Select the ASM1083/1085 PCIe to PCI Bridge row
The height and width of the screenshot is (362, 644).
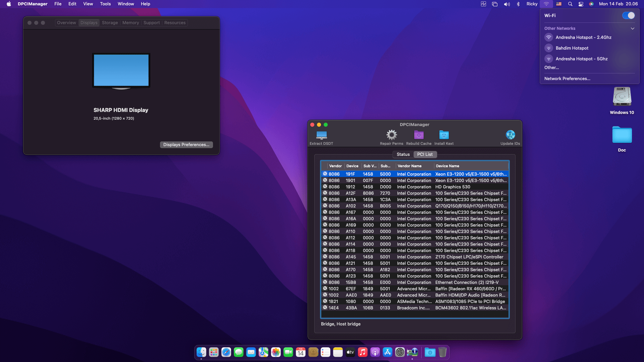point(415,301)
